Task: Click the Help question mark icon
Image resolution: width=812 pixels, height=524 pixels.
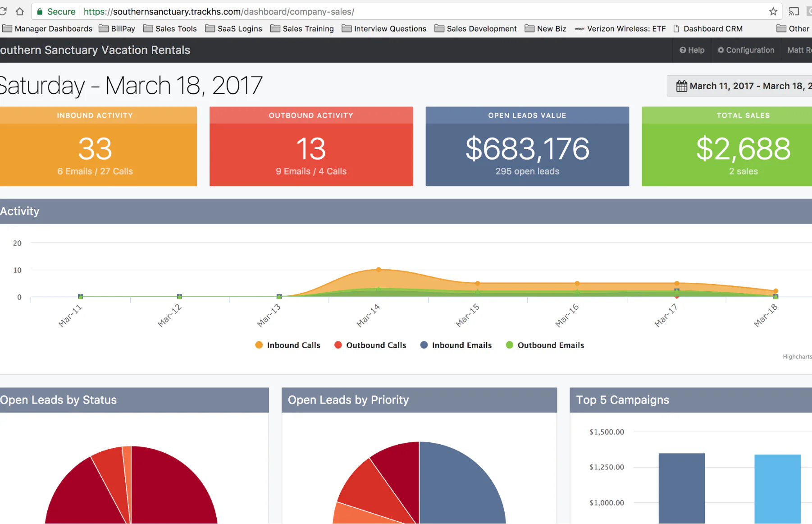Action: (x=683, y=50)
